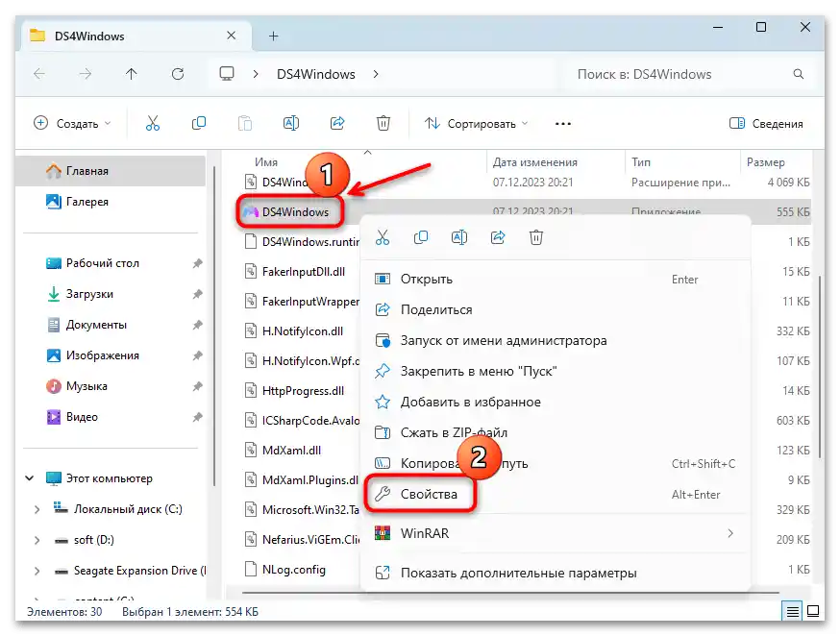Expand Seagate Expansion Drive node
The width and height of the screenshot is (840, 636).
[37, 571]
